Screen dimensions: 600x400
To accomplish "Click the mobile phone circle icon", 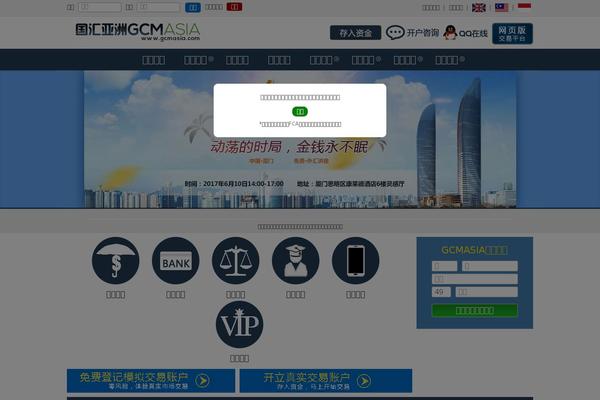I will point(355,261).
